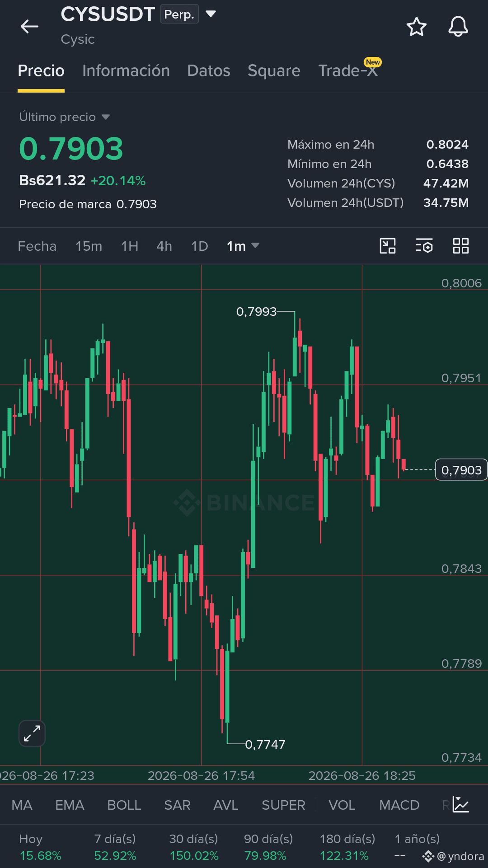This screenshot has width=488, height=868.
Task: Click the Bs621.32 converted price
Action: coord(52,180)
